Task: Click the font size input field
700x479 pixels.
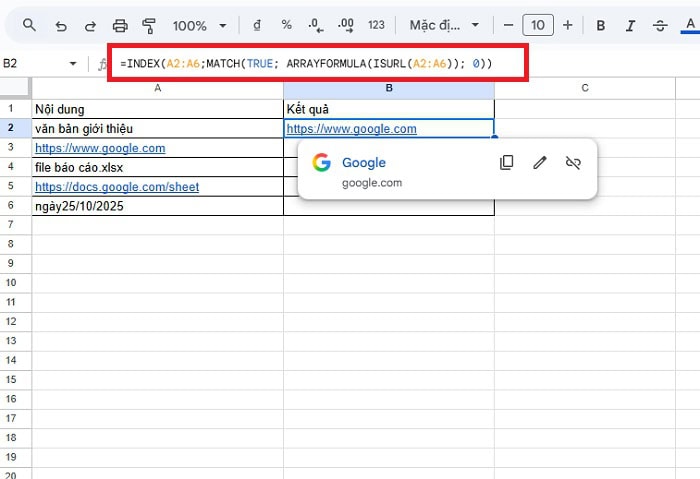Action: [538, 24]
